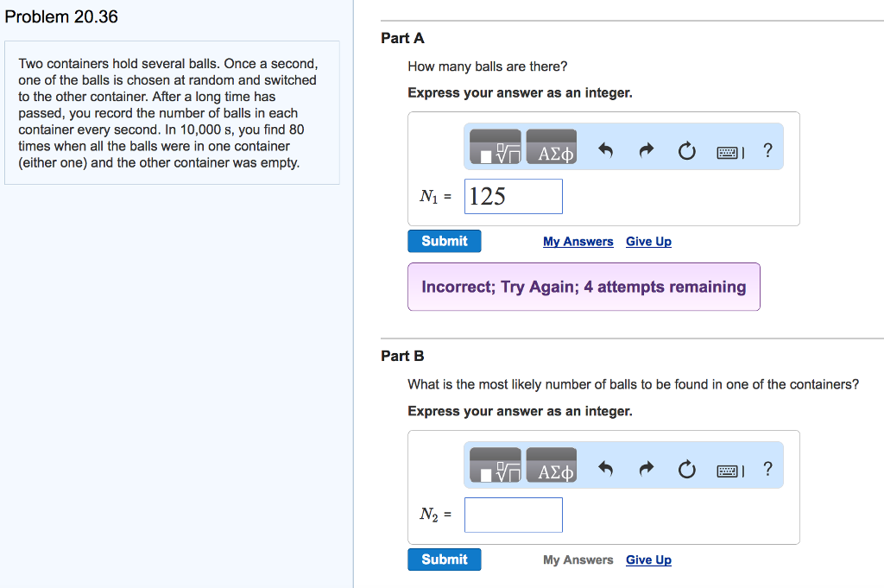Screen dimensions: 884x588
Task: Redo edit in Part B answer toolbar
Action: coord(646,471)
